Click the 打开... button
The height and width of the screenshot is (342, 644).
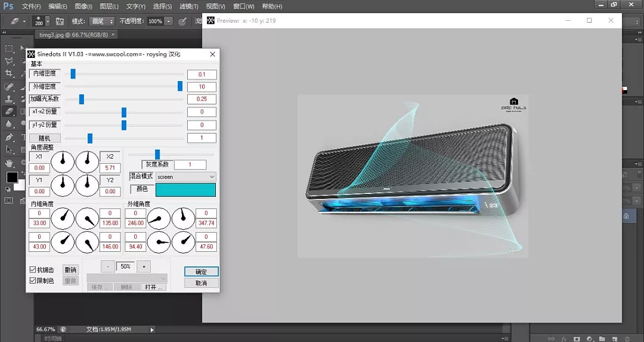click(154, 287)
